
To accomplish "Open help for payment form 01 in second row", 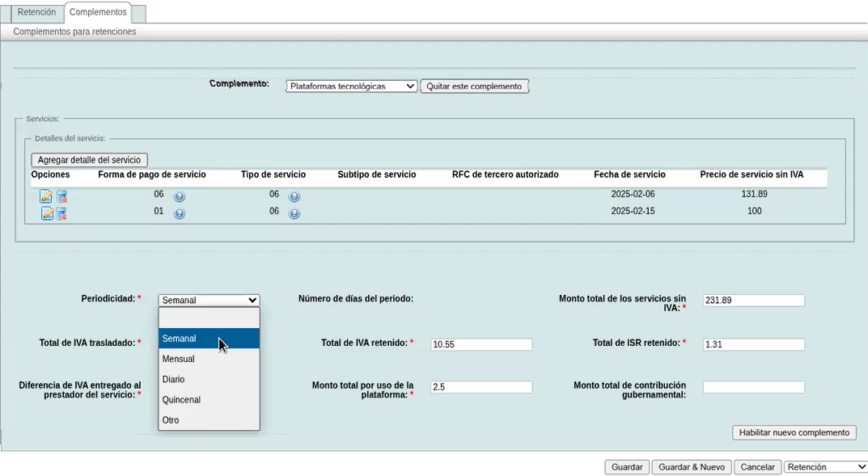I will [180, 214].
